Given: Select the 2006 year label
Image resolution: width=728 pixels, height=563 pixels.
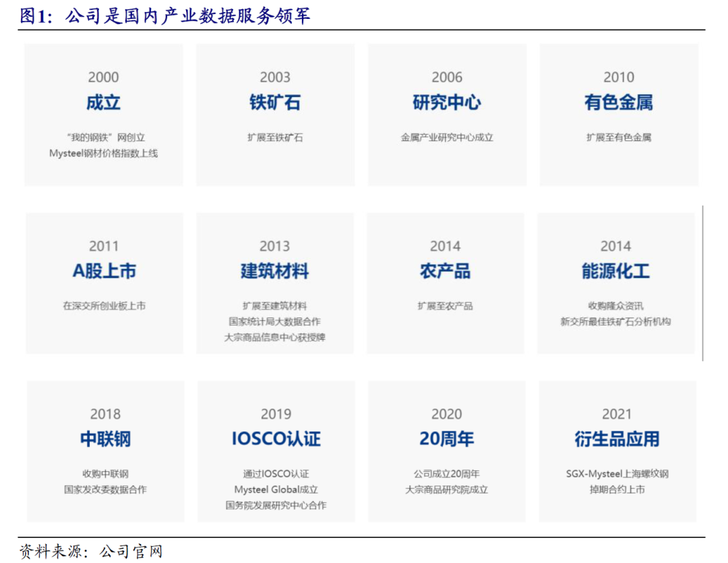Looking at the screenshot, I should (x=447, y=77).
